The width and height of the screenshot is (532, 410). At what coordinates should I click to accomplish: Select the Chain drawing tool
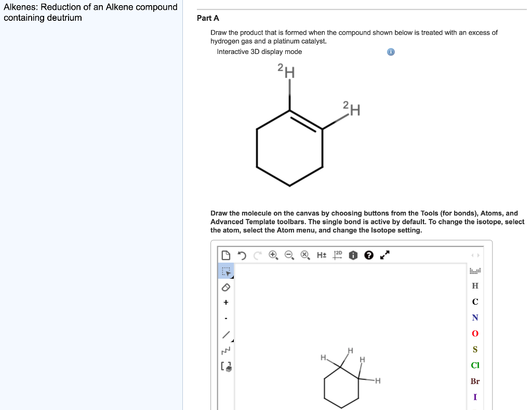click(225, 350)
